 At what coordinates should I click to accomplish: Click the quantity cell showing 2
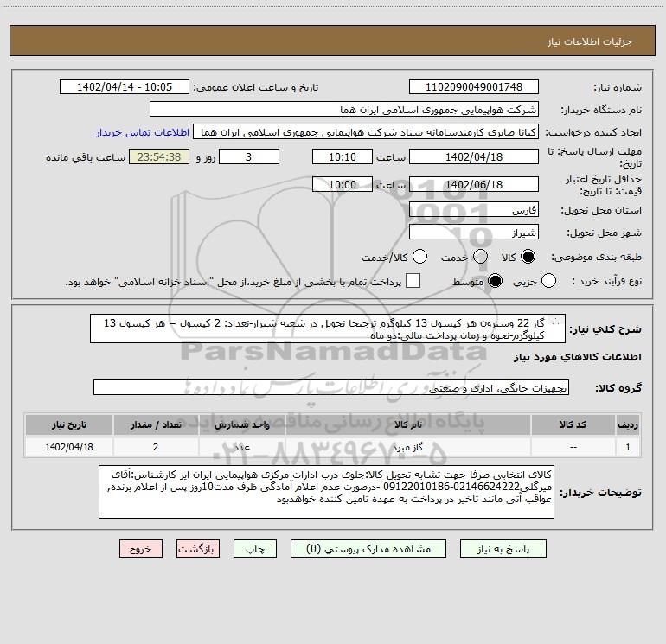coord(156,447)
